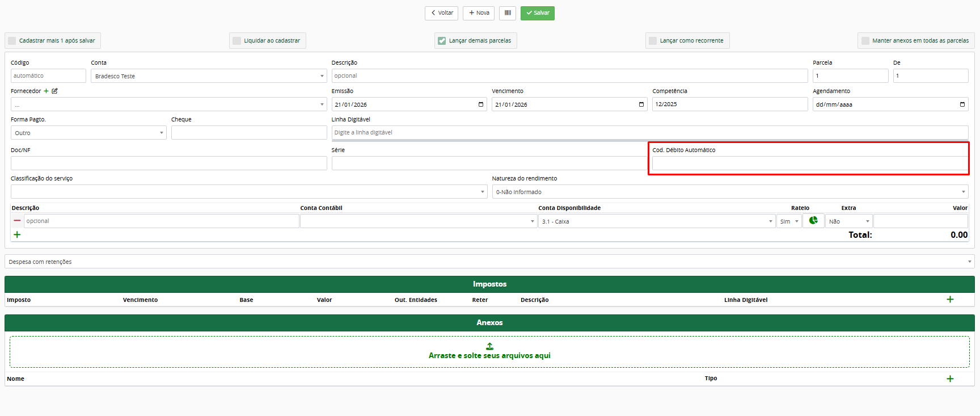Click the barcode reader icon button
Screen dimensions: 980x416
pos(508,13)
